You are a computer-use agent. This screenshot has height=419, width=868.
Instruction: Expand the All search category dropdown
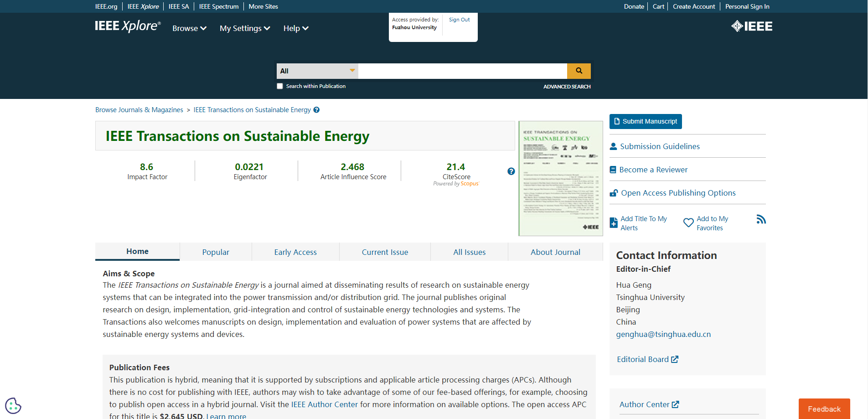click(317, 71)
